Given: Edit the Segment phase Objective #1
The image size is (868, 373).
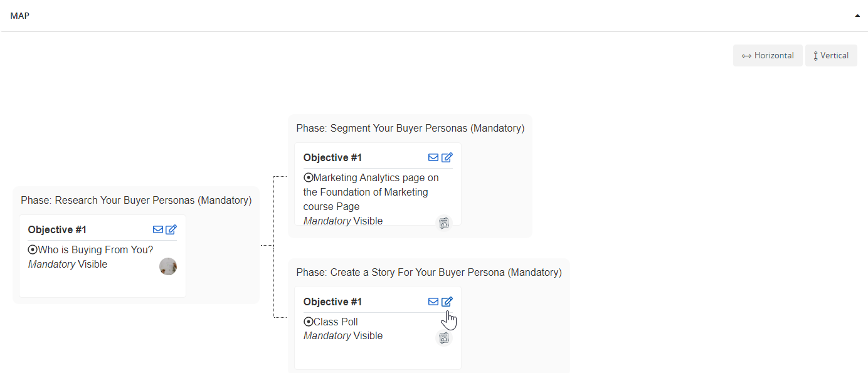Looking at the screenshot, I should click(x=447, y=157).
